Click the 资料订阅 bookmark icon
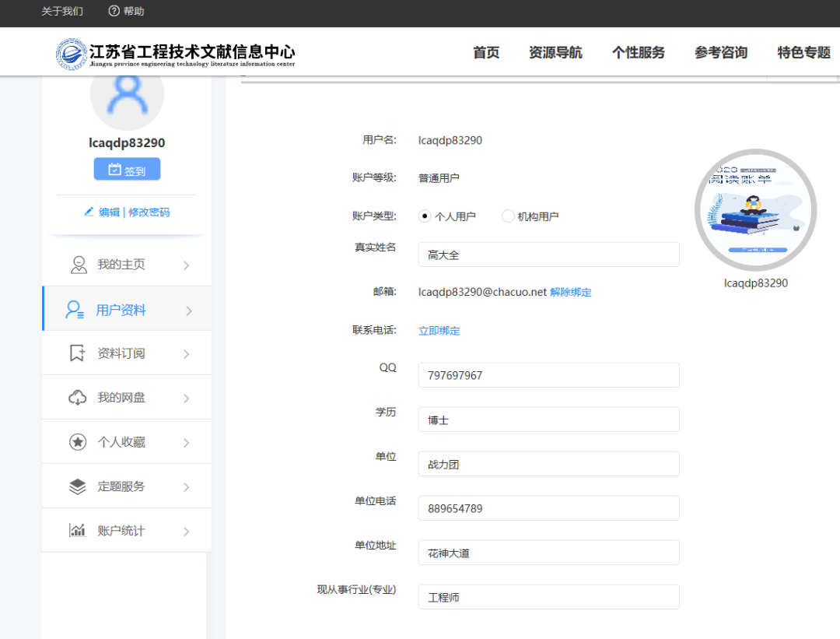Viewport: 840px width, 639px height. tap(76, 353)
